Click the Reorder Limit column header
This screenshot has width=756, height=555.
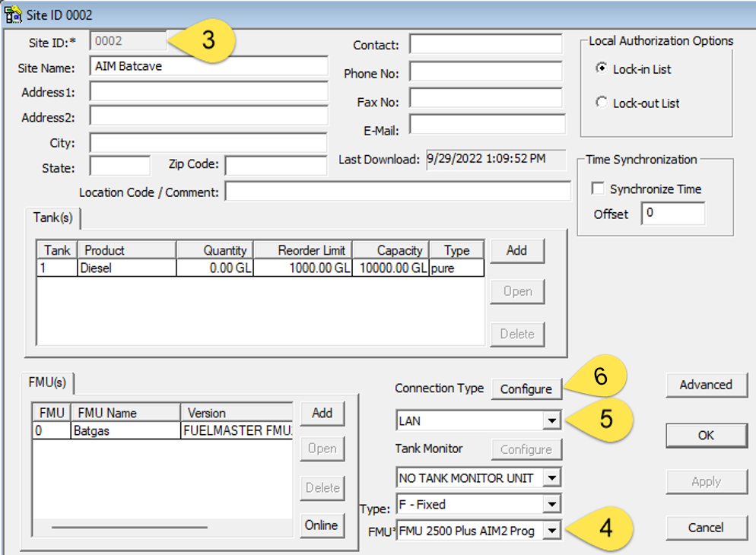(303, 250)
